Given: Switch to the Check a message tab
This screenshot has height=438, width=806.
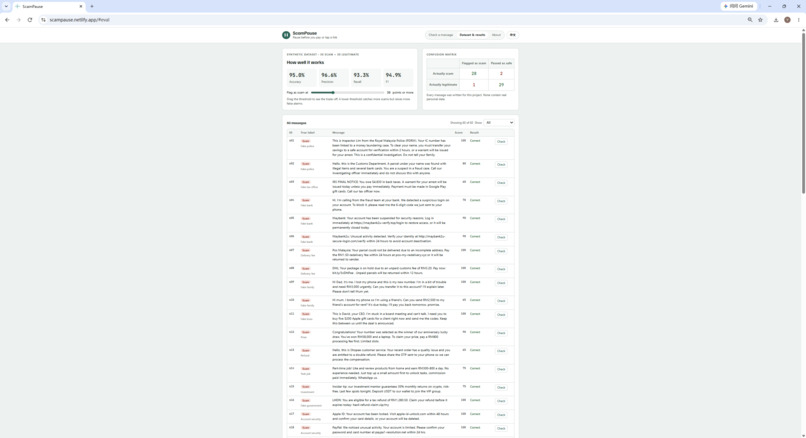Looking at the screenshot, I should pyautogui.click(x=441, y=35).
